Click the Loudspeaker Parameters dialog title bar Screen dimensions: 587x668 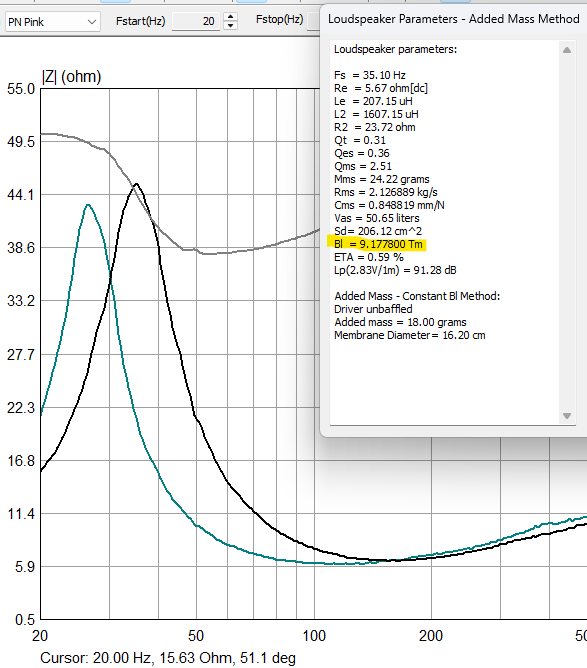(454, 19)
